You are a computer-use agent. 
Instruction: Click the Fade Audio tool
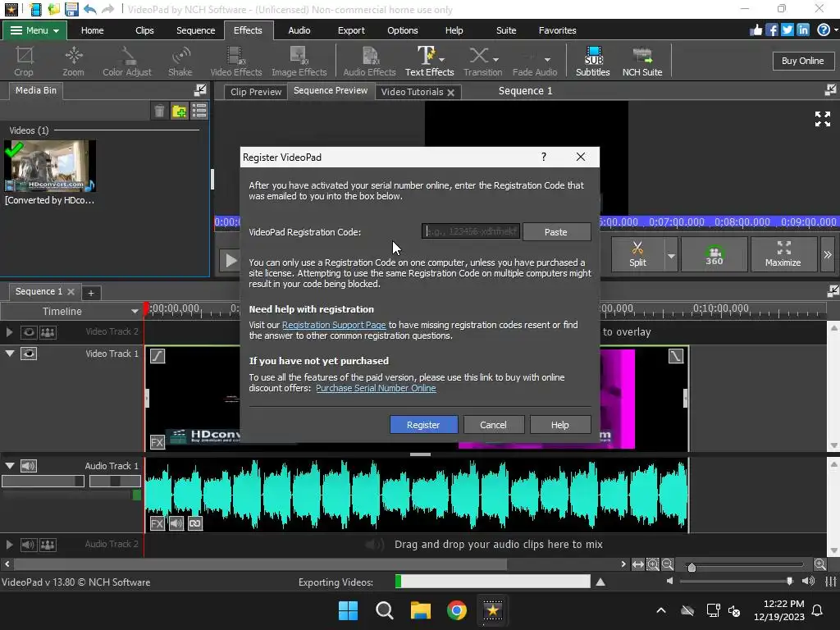pyautogui.click(x=535, y=61)
